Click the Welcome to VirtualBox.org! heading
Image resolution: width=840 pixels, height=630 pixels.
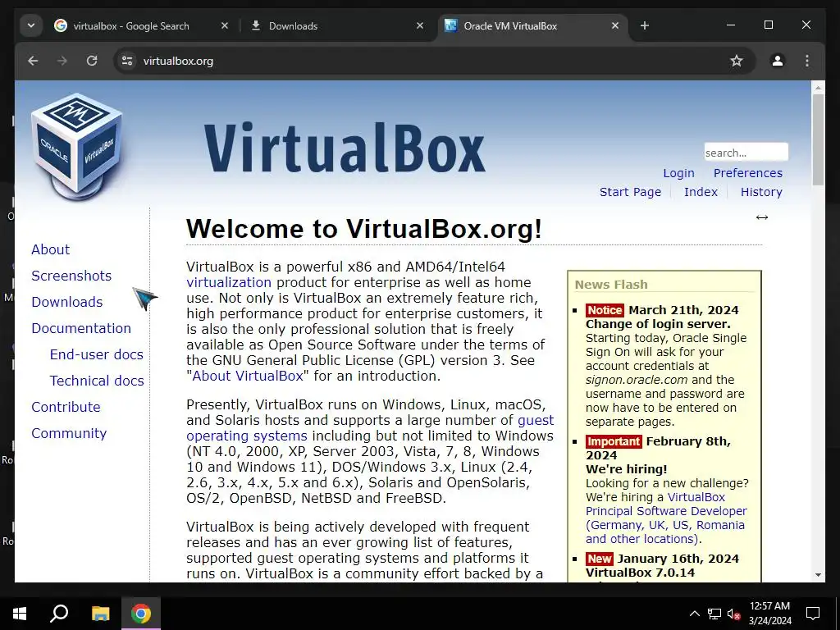click(x=363, y=229)
